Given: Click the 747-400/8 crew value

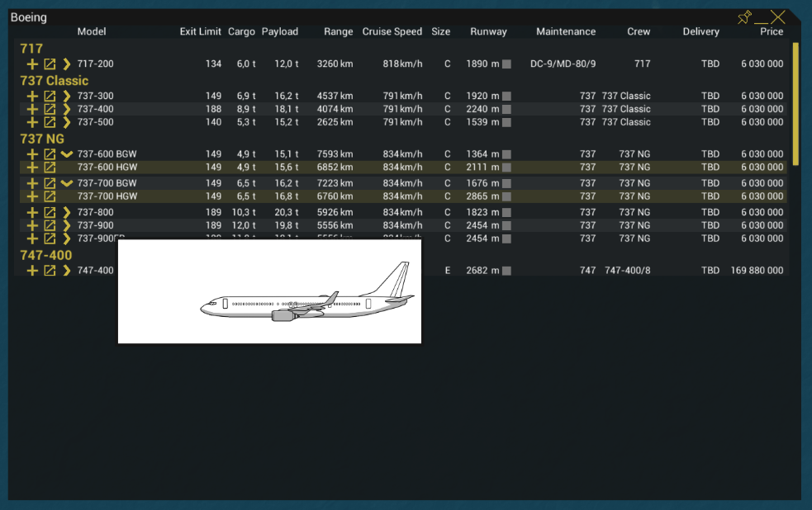Looking at the screenshot, I should click(x=627, y=271).
